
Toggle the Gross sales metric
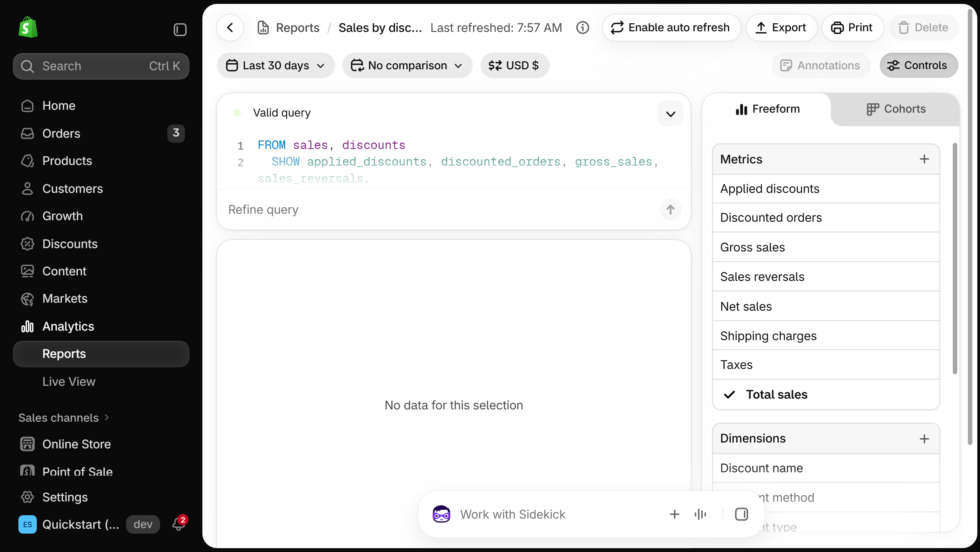click(826, 247)
